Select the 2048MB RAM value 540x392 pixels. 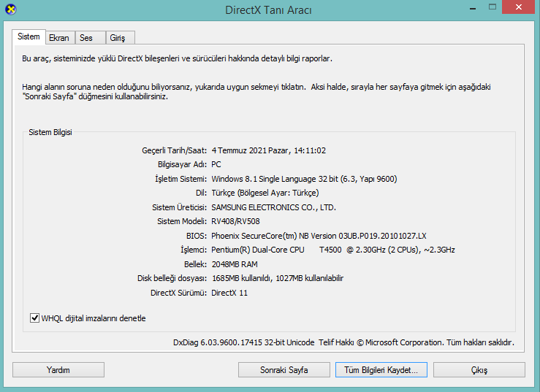click(x=235, y=264)
